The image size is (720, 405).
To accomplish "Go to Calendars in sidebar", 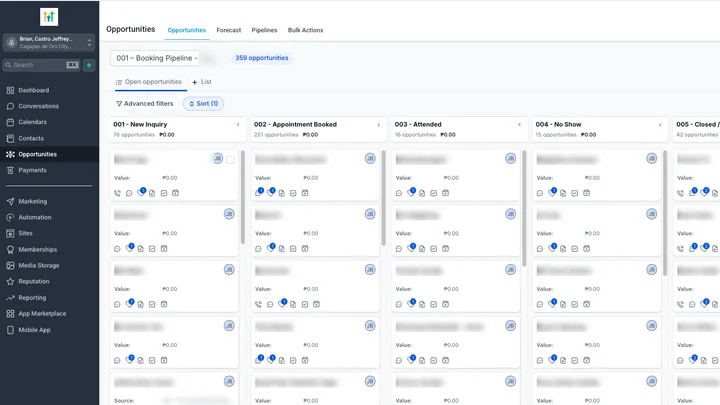I will pyautogui.click(x=33, y=122).
